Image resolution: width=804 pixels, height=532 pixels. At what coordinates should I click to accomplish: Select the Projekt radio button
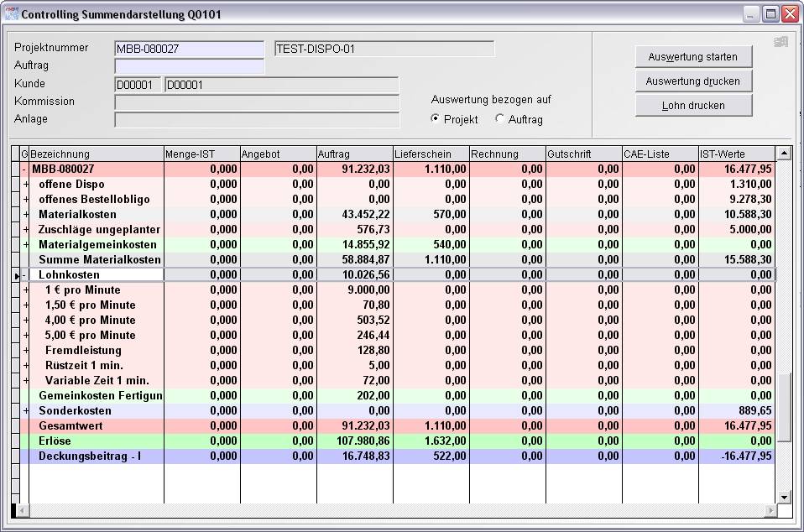point(435,119)
